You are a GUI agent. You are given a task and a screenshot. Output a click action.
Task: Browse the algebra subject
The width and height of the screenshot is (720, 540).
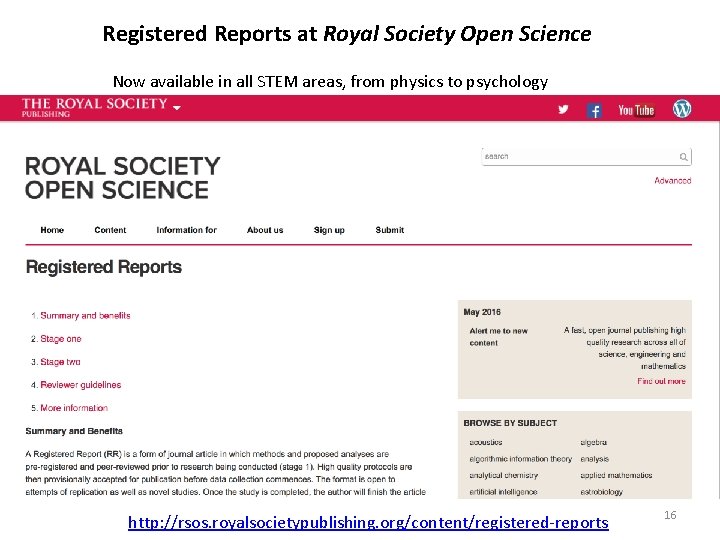(x=594, y=442)
